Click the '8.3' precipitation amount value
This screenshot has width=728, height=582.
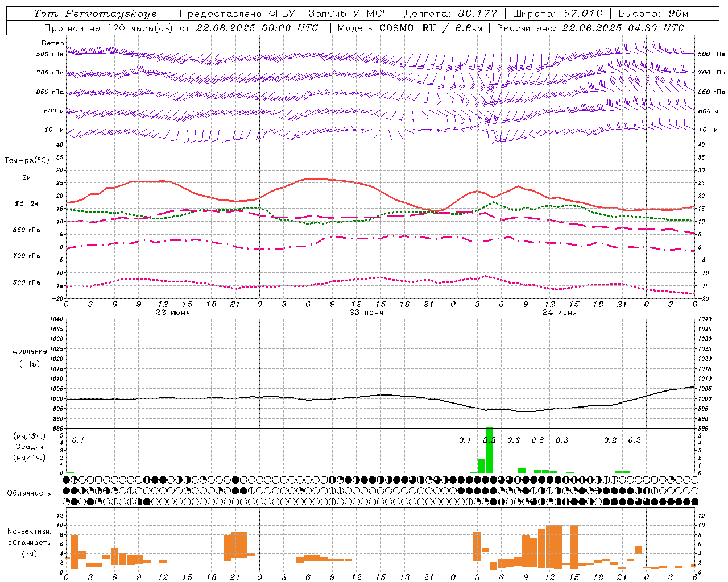489,440
